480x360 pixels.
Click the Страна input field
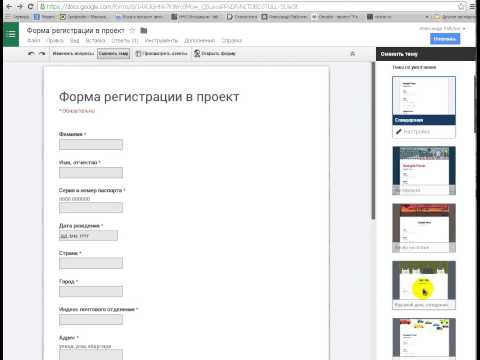pyautogui.click(x=91, y=263)
